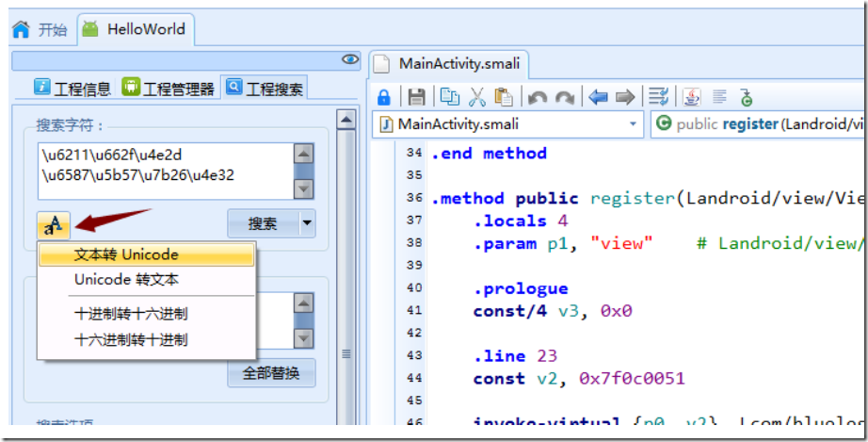Click the '.method public register' line
The height and width of the screenshot is (442, 868).
[648, 198]
